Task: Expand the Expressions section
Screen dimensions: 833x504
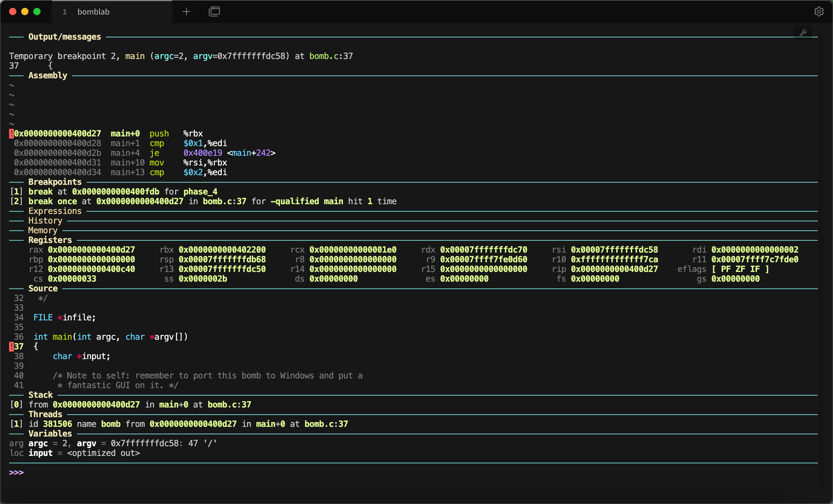Action: (x=55, y=211)
